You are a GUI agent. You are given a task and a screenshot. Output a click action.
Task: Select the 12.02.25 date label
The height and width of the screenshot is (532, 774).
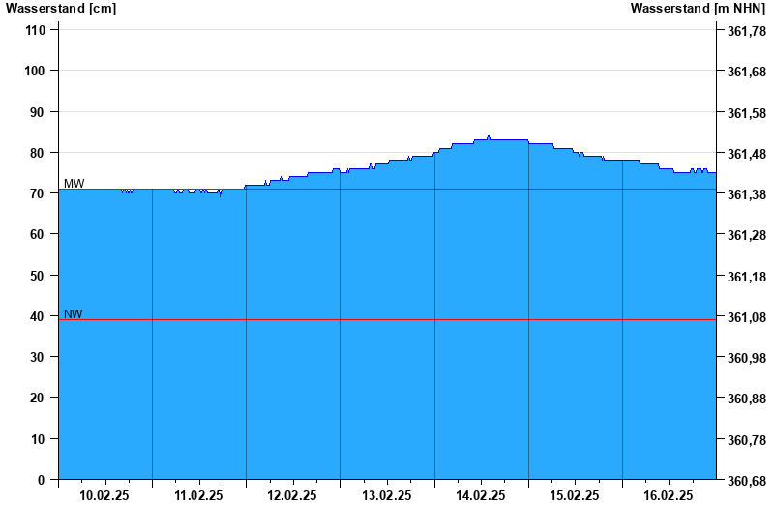pyautogui.click(x=292, y=496)
